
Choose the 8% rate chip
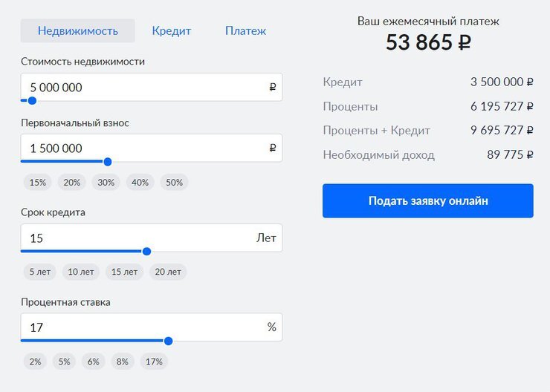tap(121, 362)
